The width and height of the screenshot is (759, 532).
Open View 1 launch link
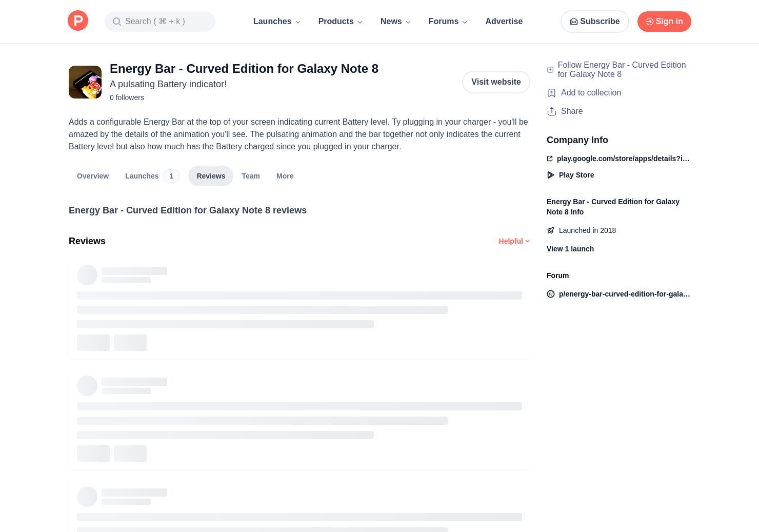click(x=570, y=249)
